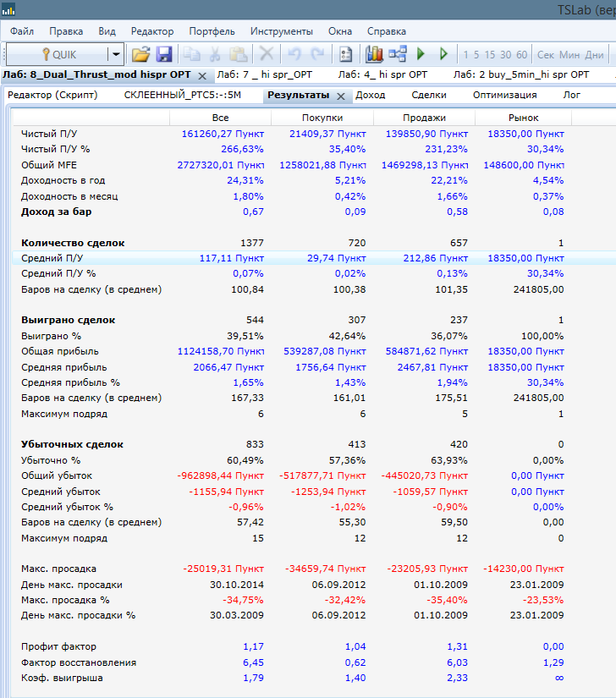Click the Продажи column header

tap(424, 118)
